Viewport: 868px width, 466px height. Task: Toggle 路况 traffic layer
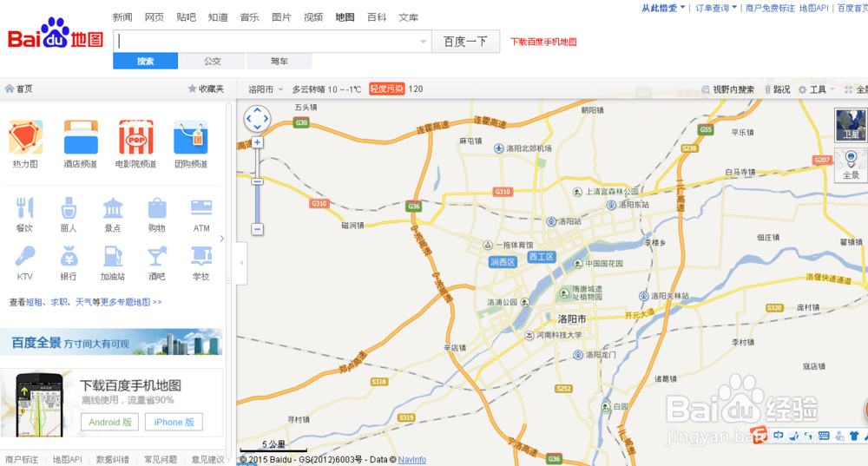coord(777,89)
